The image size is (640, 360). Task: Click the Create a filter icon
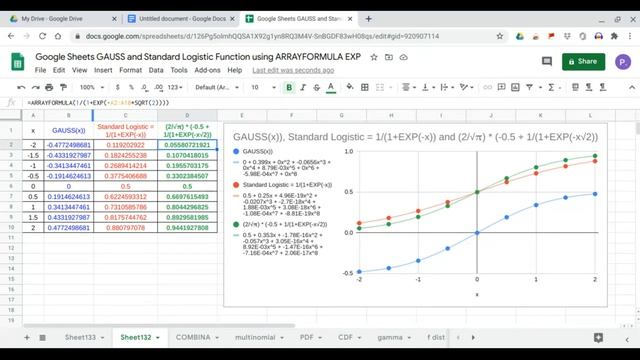pyautogui.click(x=529, y=87)
